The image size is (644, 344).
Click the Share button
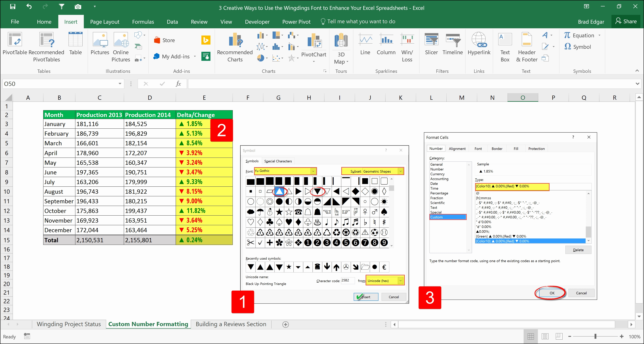click(626, 21)
